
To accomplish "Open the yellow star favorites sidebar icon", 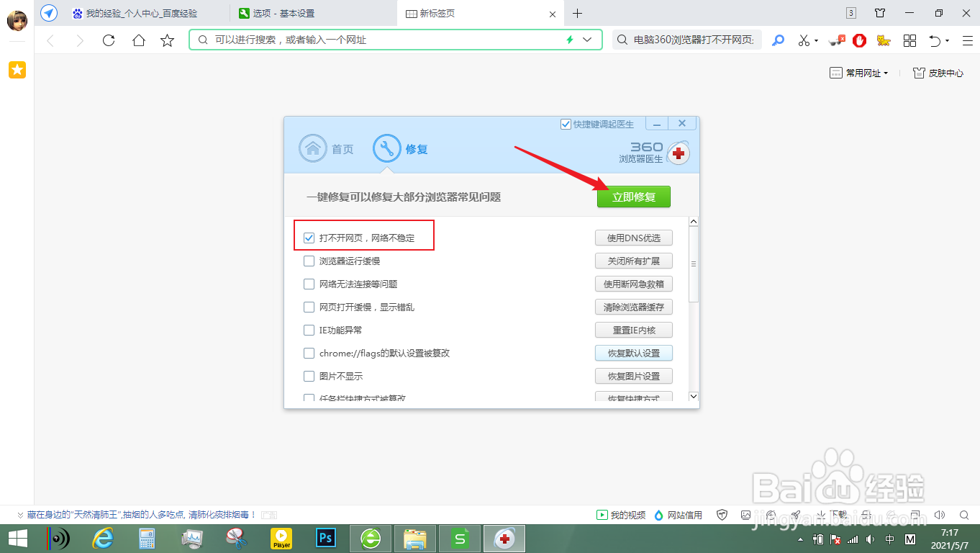I will [17, 70].
